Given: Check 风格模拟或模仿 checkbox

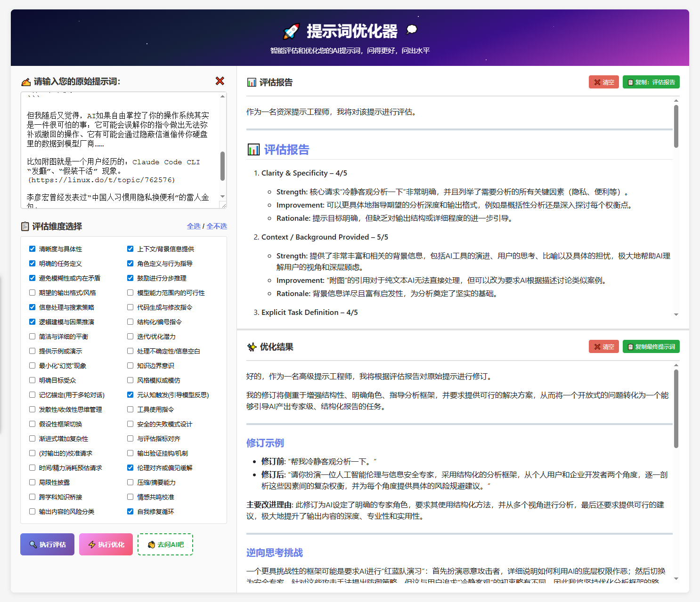Looking at the screenshot, I should 130,380.
